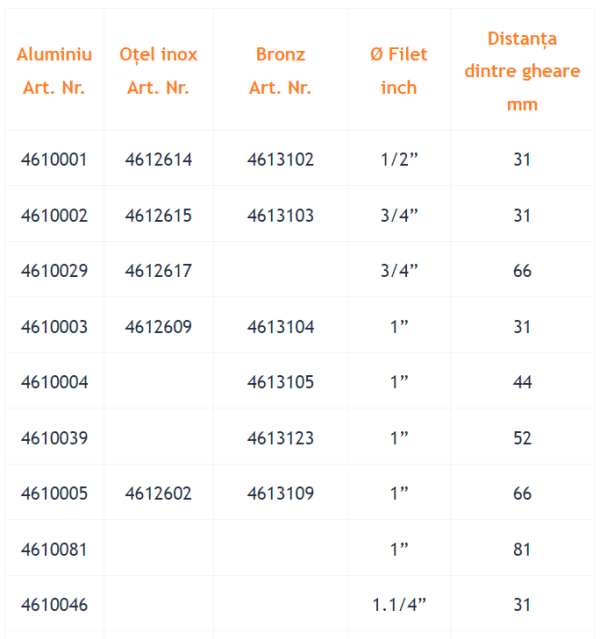Screen dimensions: 600x639
Task: Click the 'Ø Filet inch' column header
Action: click(399, 71)
